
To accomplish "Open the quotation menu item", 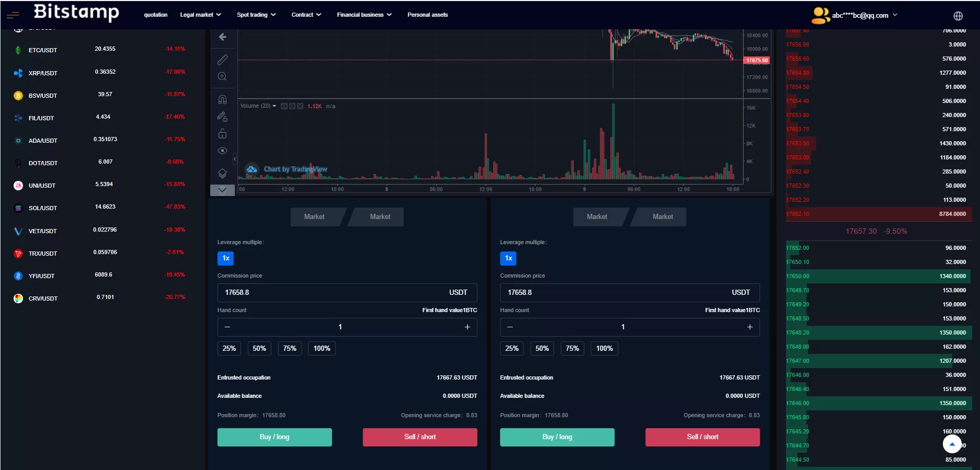I will (x=155, y=15).
